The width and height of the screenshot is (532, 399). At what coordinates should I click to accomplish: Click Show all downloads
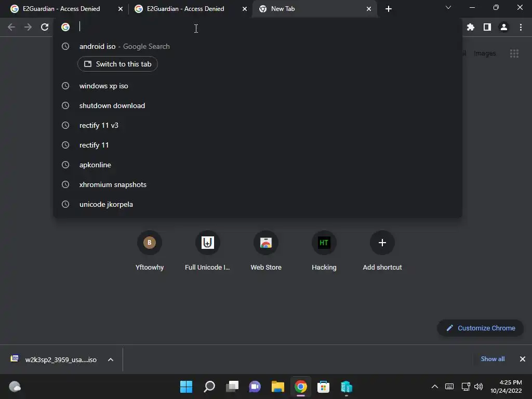493,359
